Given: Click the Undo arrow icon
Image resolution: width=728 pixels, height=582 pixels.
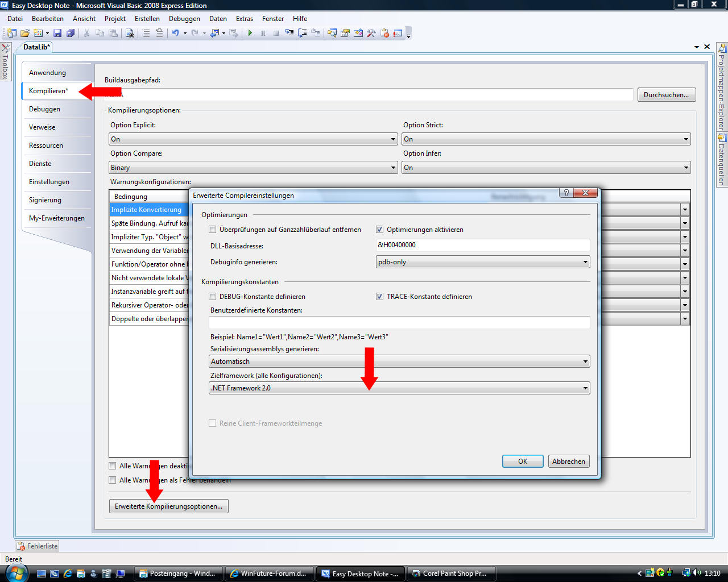Looking at the screenshot, I should point(176,34).
